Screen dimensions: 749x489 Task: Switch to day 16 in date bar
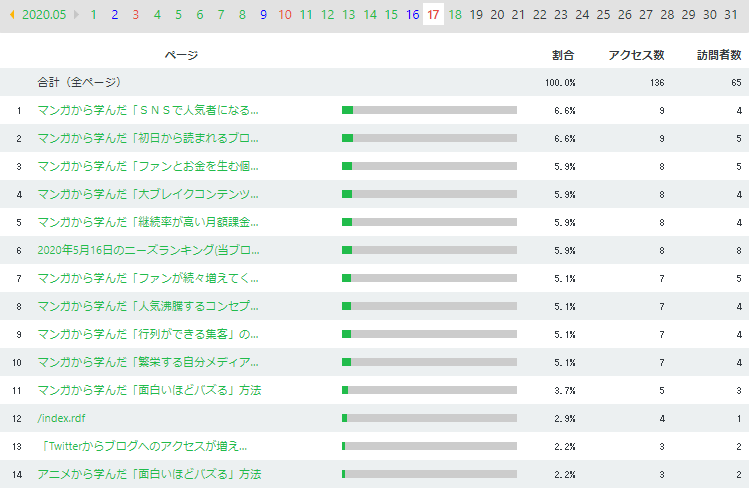coord(413,15)
